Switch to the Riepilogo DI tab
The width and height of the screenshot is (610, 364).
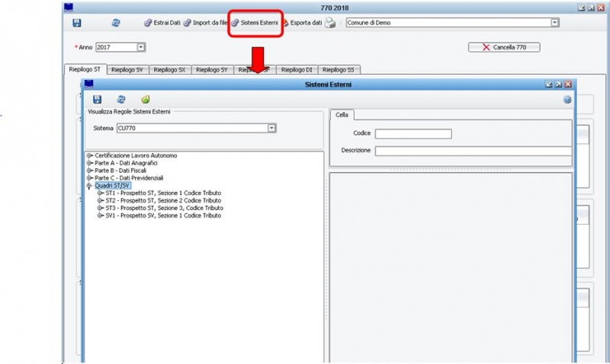pyautogui.click(x=297, y=70)
